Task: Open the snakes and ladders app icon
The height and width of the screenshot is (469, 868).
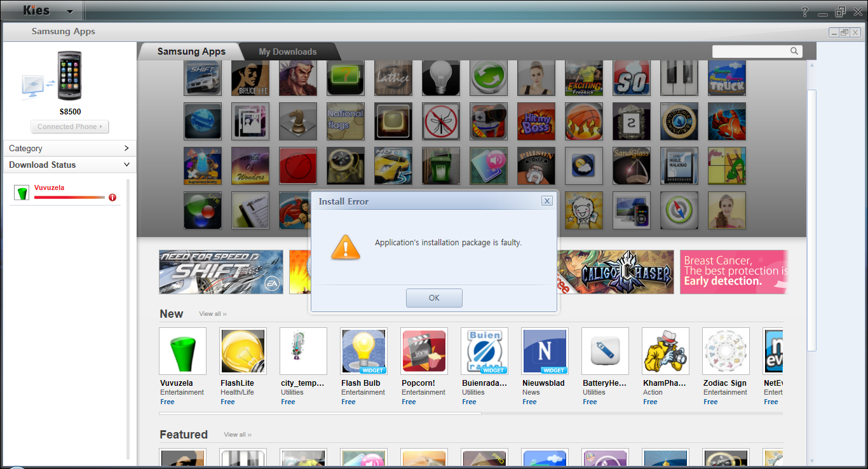Action: [727, 166]
